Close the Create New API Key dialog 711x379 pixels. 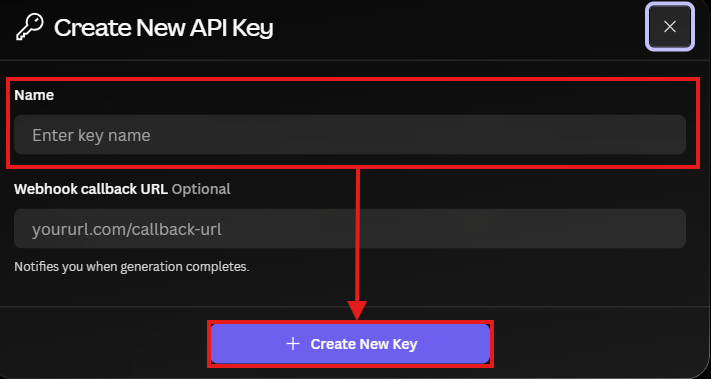[x=670, y=27]
